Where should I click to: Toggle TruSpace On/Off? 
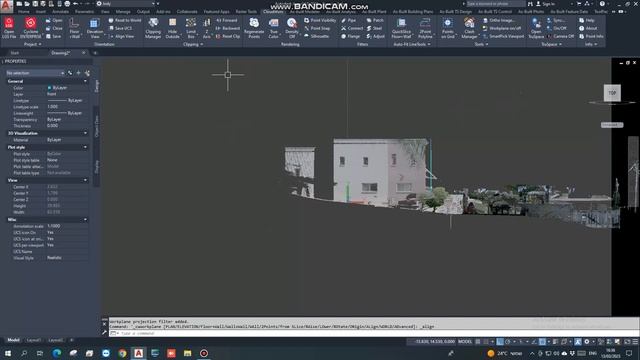pyautogui.click(x=557, y=28)
